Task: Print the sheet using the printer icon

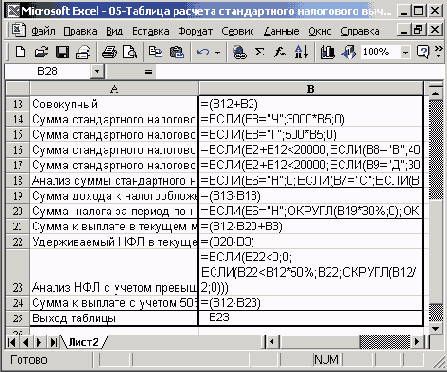Action: pyautogui.click(x=109, y=52)
